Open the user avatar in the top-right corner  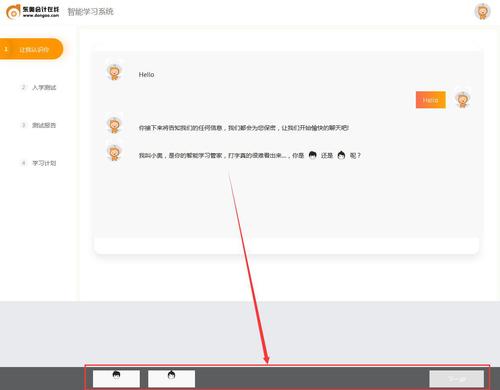482,11
